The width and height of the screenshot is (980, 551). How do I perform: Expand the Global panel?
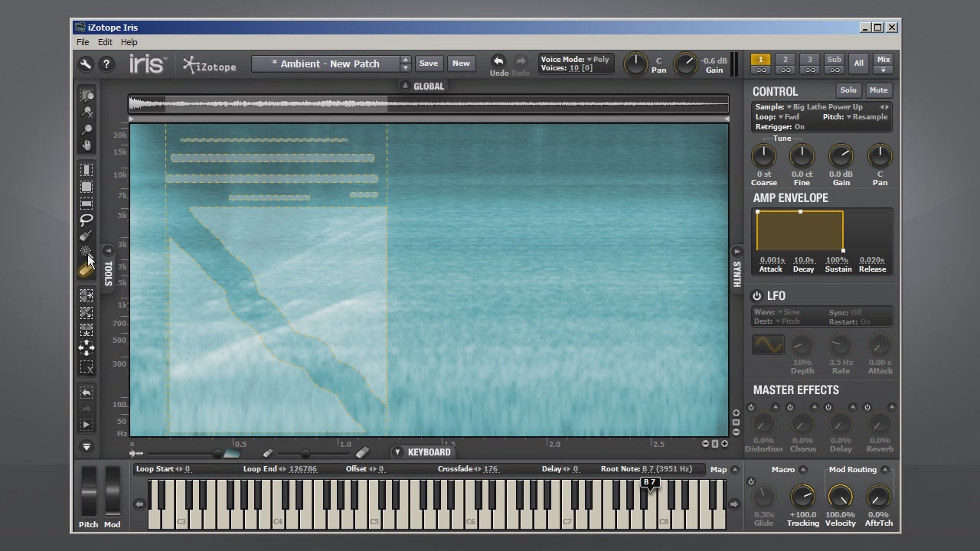pyautogui.click(x=405, y=86)
